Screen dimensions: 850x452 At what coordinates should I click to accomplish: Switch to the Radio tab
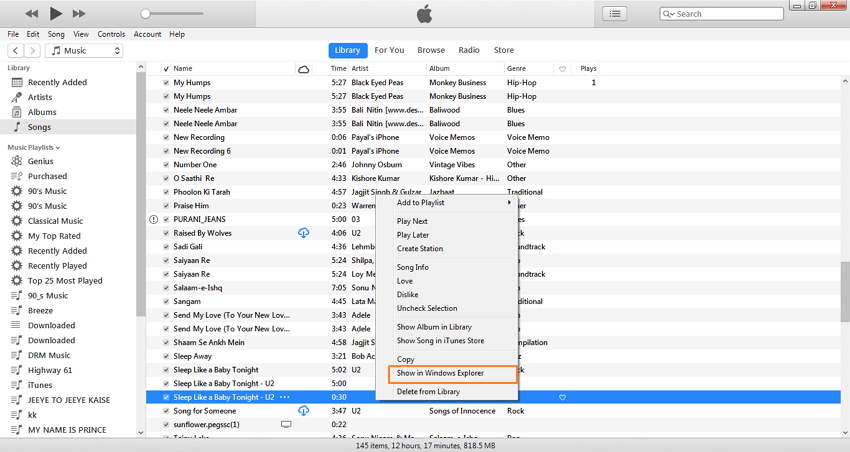point(469,50)
